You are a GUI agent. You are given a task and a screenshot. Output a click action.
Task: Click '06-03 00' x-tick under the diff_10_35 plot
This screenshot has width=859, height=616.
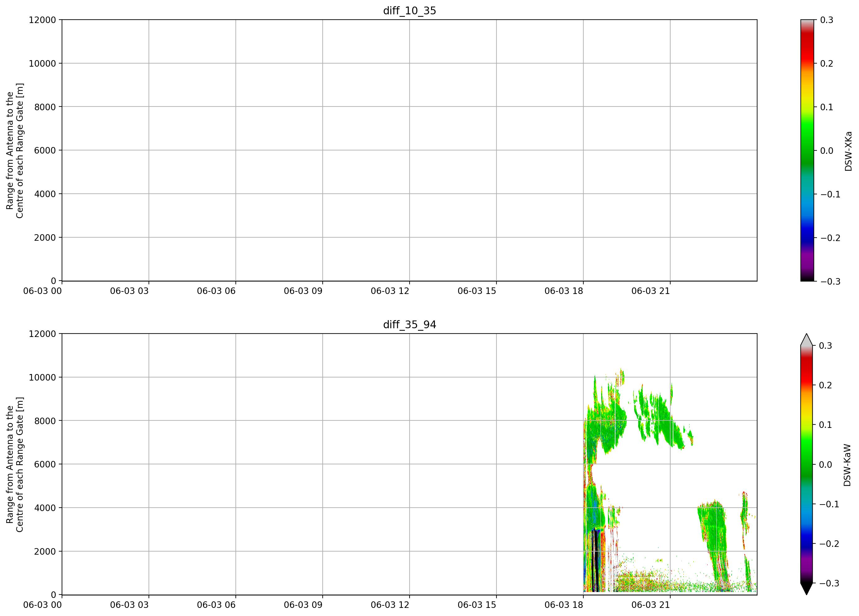coord(42,291)
